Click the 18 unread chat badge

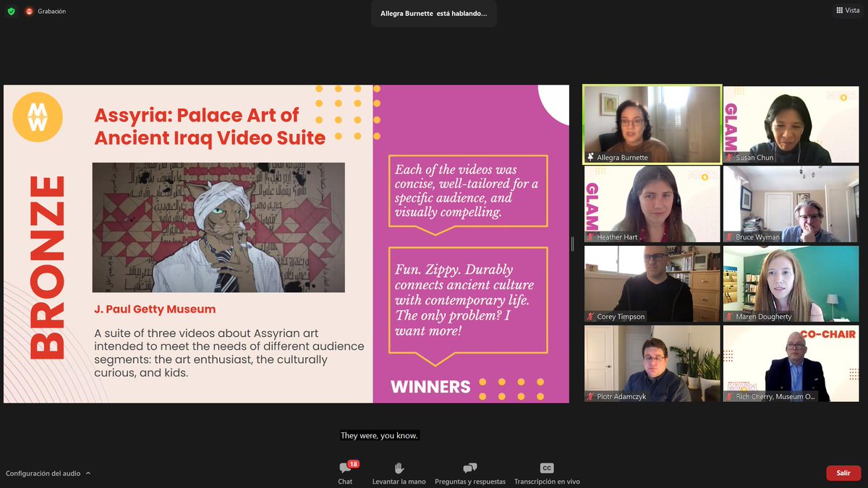click(x=353, y=464)
